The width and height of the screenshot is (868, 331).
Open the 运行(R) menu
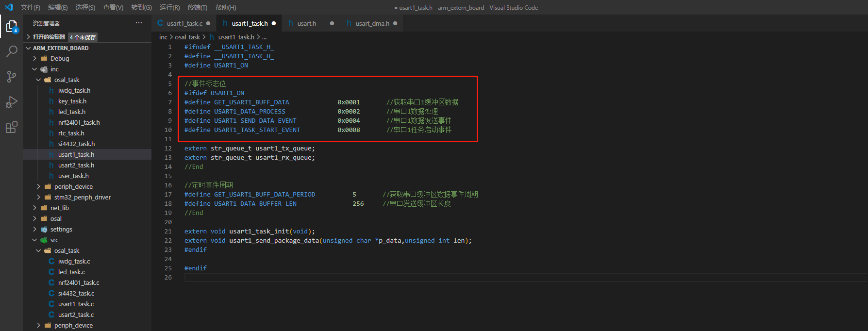(169, 7)
